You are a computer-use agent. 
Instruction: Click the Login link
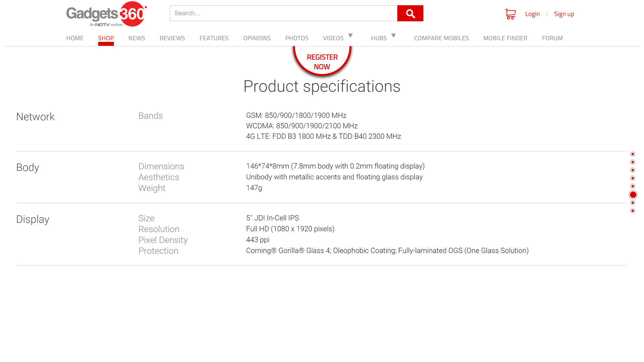(x=532, y=14)
